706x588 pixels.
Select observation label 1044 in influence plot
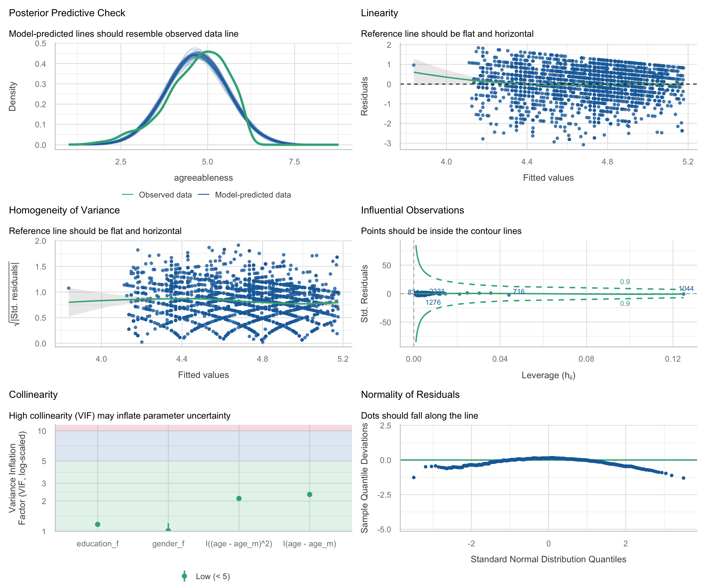[x=686, y=288]
